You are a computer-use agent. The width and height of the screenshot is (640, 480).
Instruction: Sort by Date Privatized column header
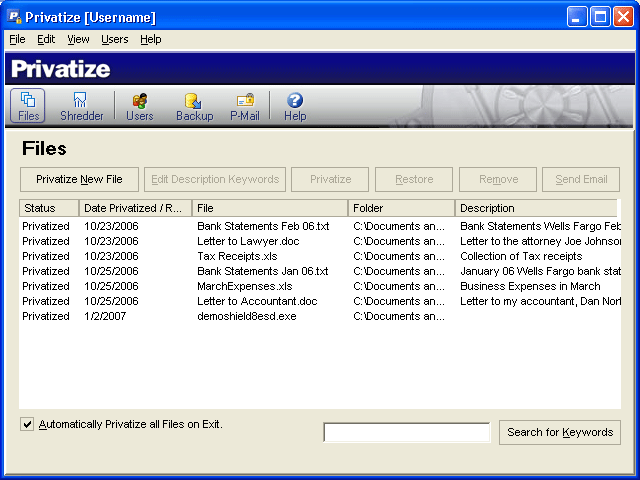(x=135, y=208)
